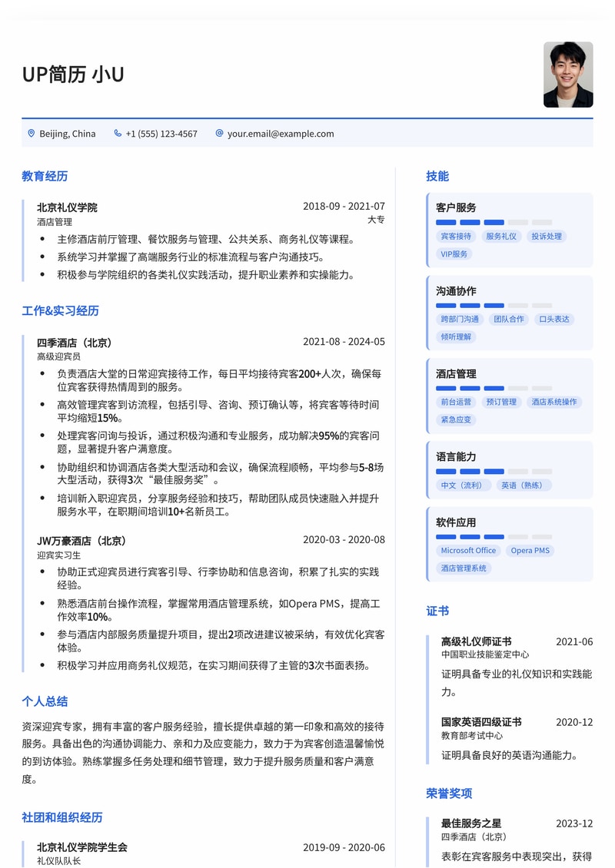Click the profile photo
The width and height of the screenshot is (615, 868).
567,75
